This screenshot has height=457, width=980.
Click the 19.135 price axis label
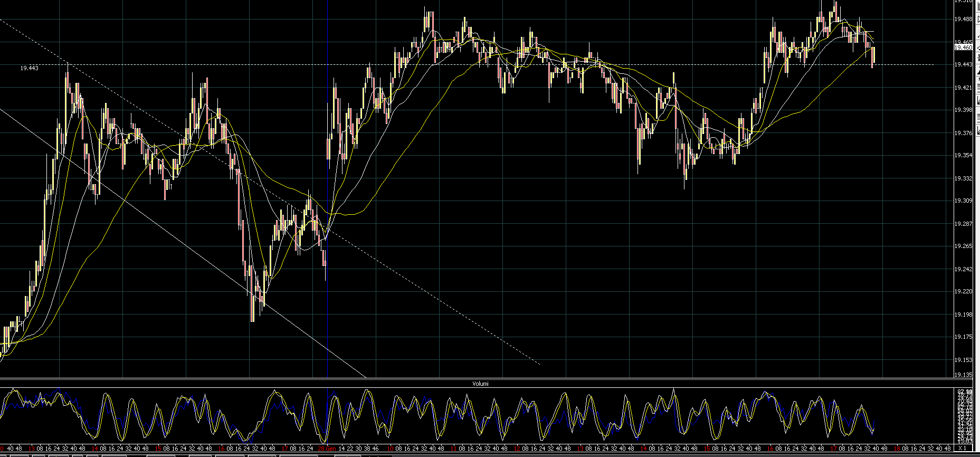click(963, 375)
